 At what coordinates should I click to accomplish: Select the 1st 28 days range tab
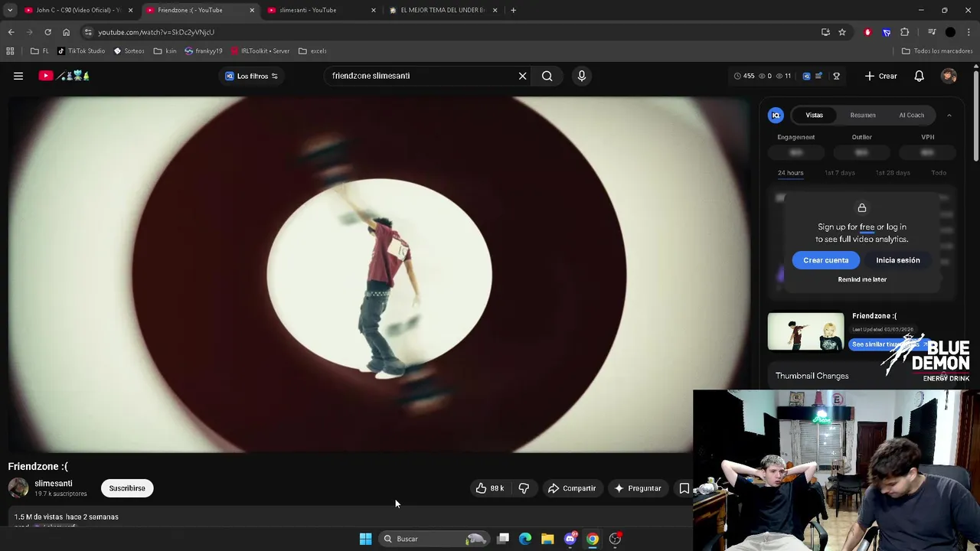point(893,173)
